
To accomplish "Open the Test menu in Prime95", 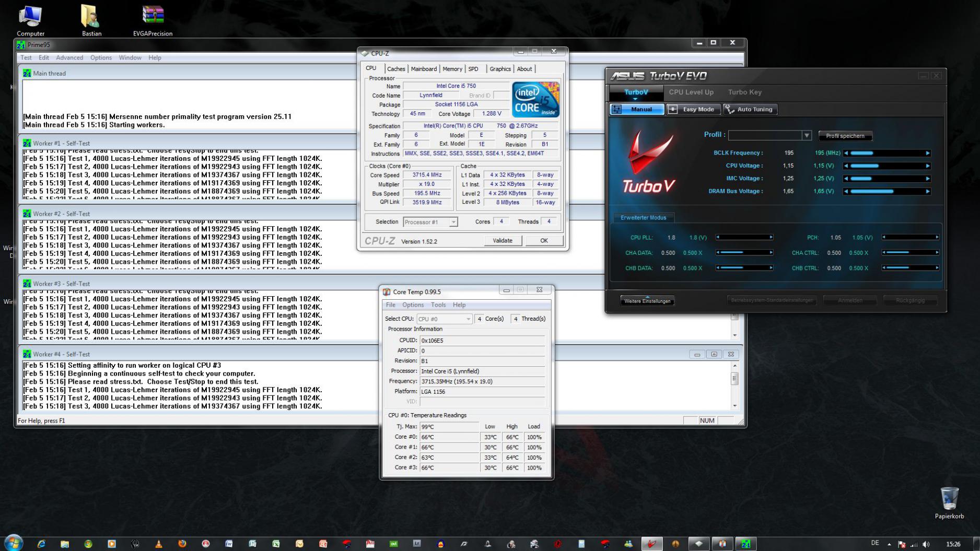I will click(26, 57).
